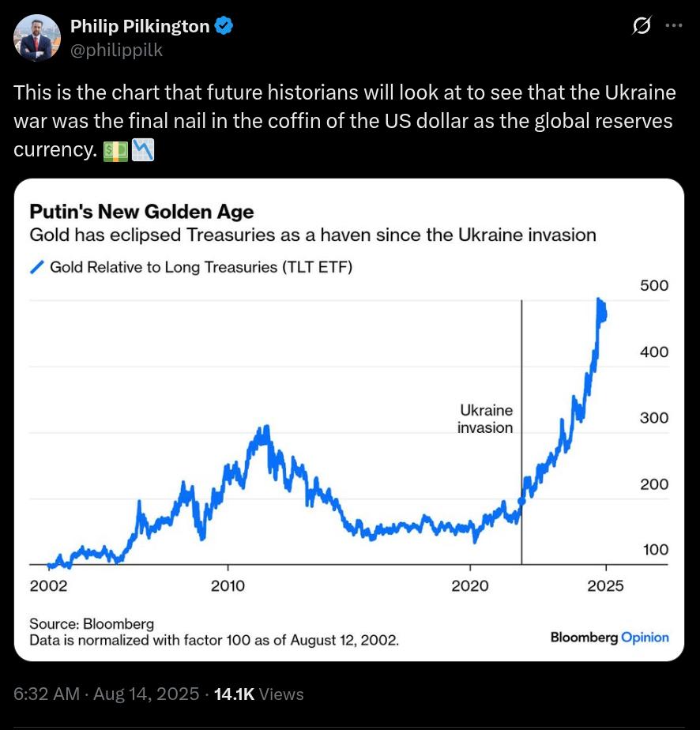Open the three-dot more options menu
This screenshot has width=700, height=730.
click(673, 25)
